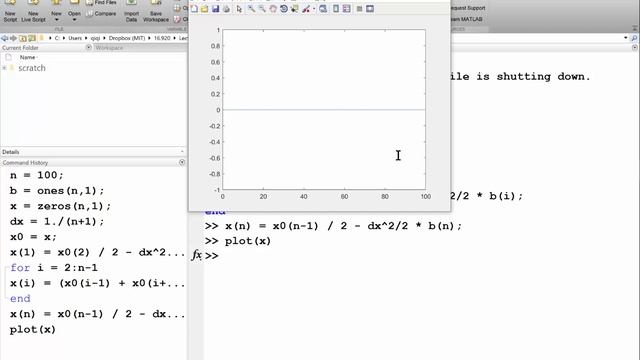
Task: Select the Users segment in the path bar
Action: pos(75,38)
